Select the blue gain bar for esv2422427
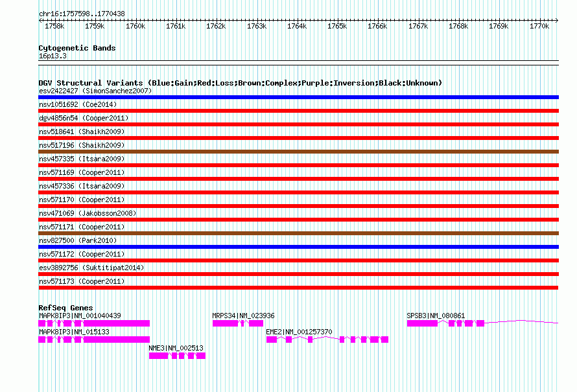 pyautogui.click(x=298, y=97)
